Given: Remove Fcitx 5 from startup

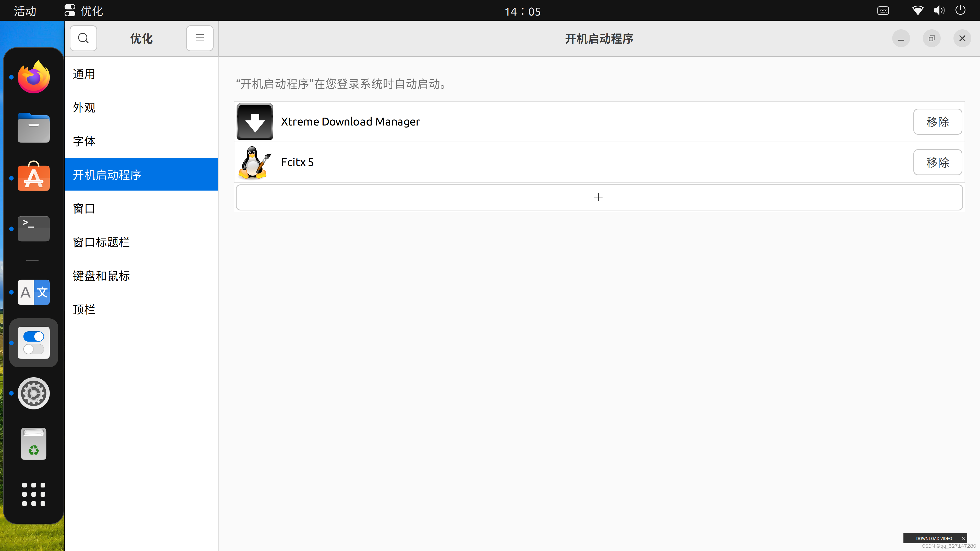Looking at the screenshot, I should pos(937,162).
